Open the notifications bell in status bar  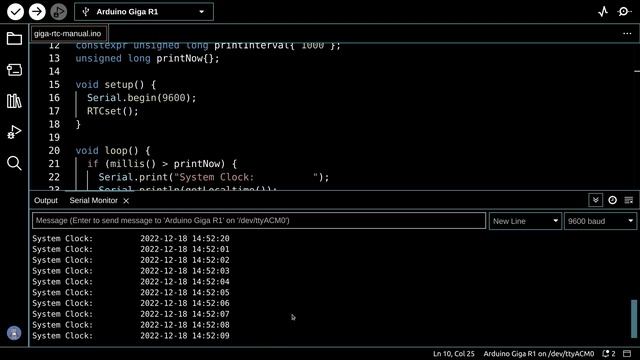[x=609, y=354]
